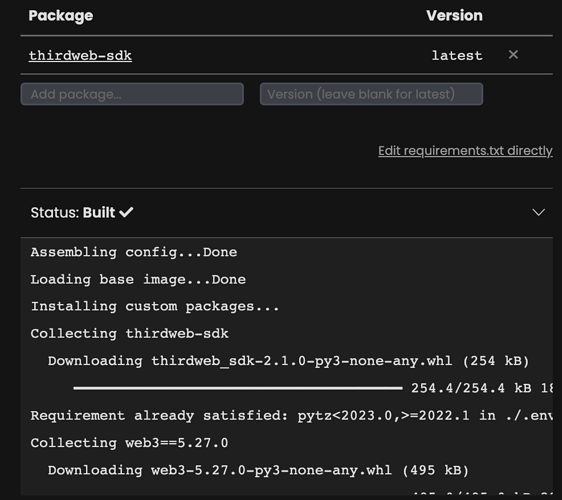Open Edit requirements.txt directly link
The height and width of the screenshot is (500, 562).
coord(465,151)
